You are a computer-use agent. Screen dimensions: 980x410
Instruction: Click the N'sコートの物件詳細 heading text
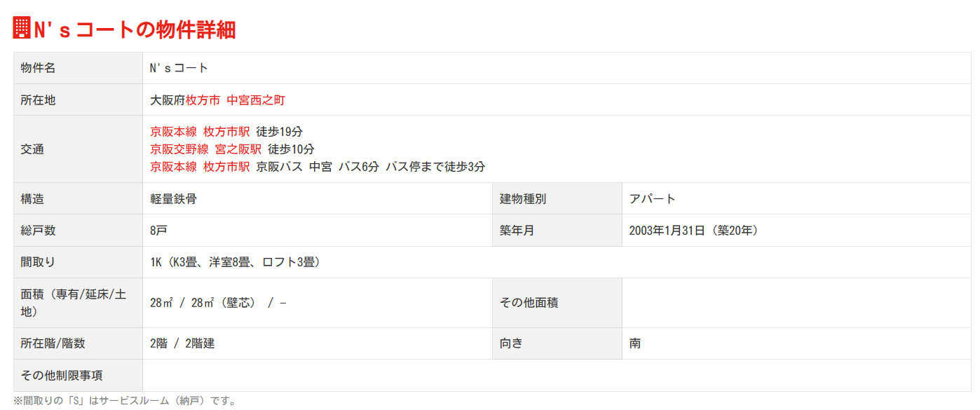point(135,29)
